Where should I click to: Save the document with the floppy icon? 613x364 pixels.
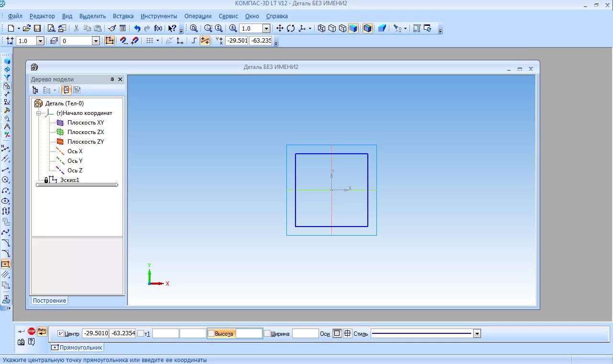coord(37,28)
